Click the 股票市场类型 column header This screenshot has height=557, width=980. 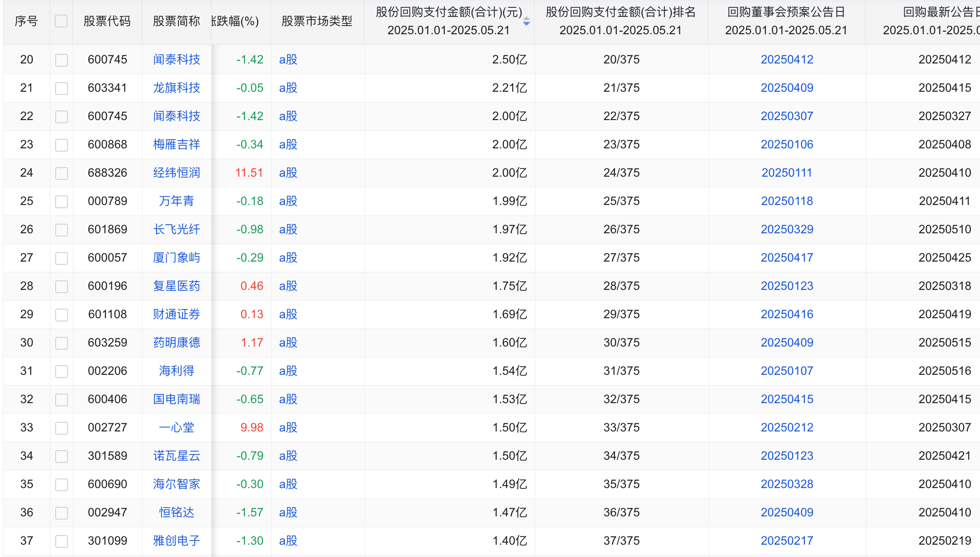coord(317,21)
